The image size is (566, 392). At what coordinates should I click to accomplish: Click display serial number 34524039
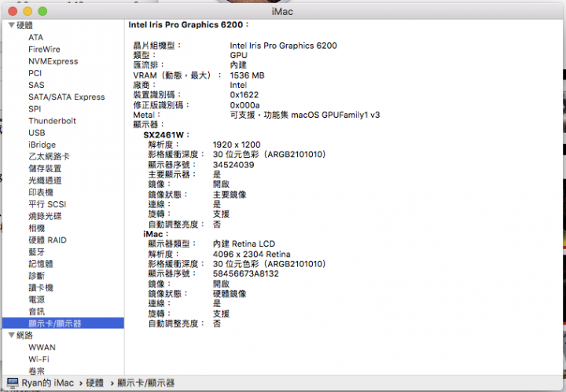click(233, 165)
